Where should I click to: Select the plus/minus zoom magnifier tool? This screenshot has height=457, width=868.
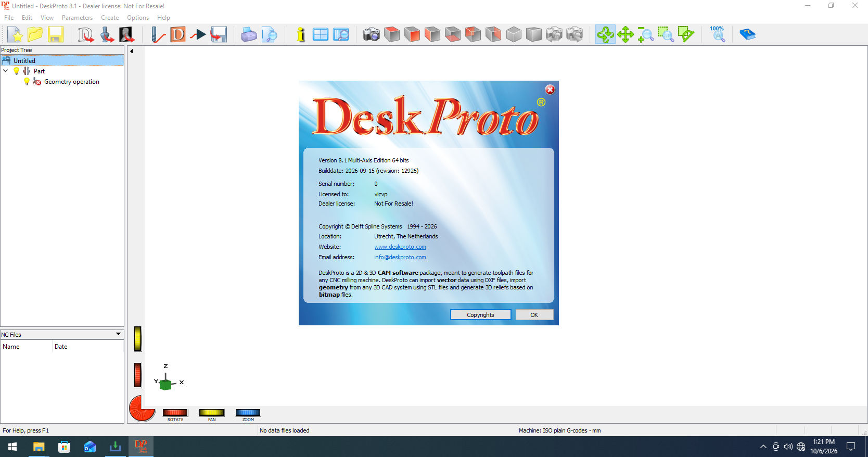[x=646, y=35]
